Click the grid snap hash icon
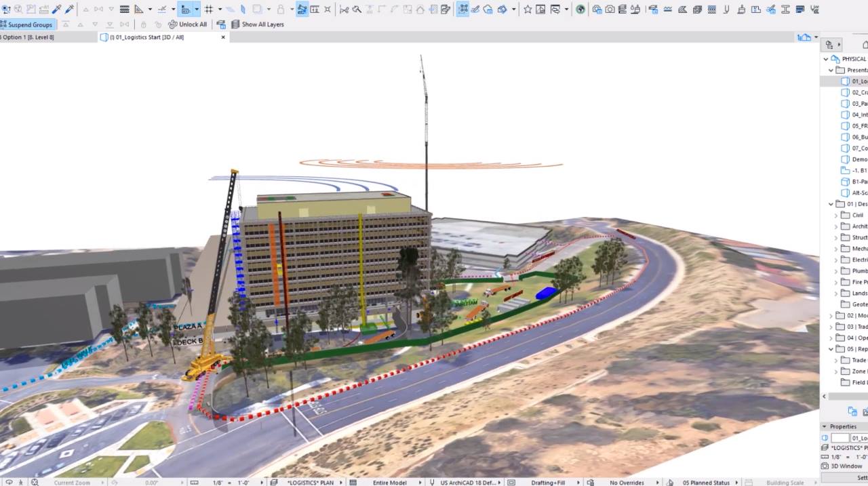Image resolution: width=868 pixels, height=486 pixels. click(209, 9)
